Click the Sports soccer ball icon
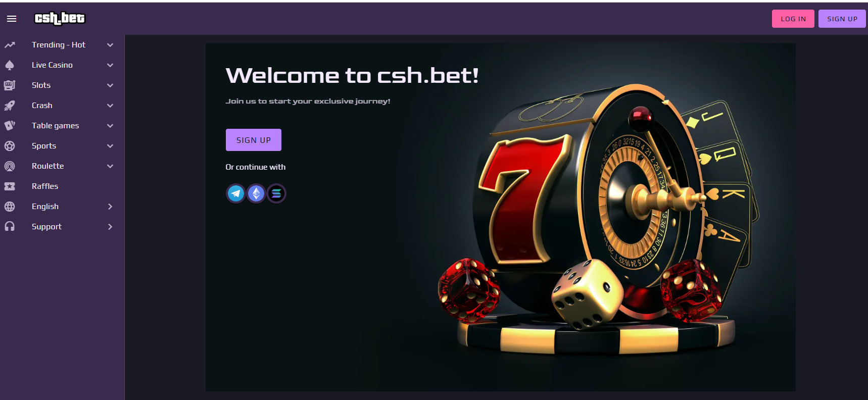868x400 pixels. (x=10, y=146)
